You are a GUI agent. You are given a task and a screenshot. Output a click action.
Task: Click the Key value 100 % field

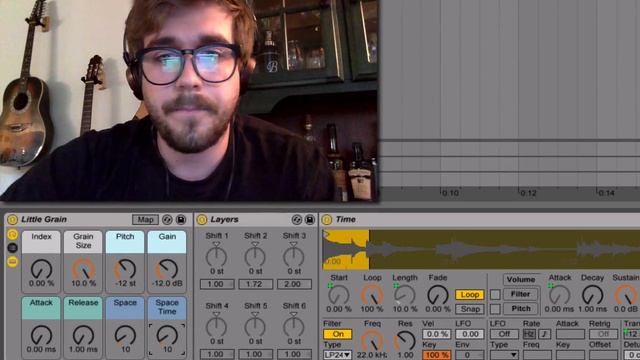pyautogui.click(x=436, y=355)
